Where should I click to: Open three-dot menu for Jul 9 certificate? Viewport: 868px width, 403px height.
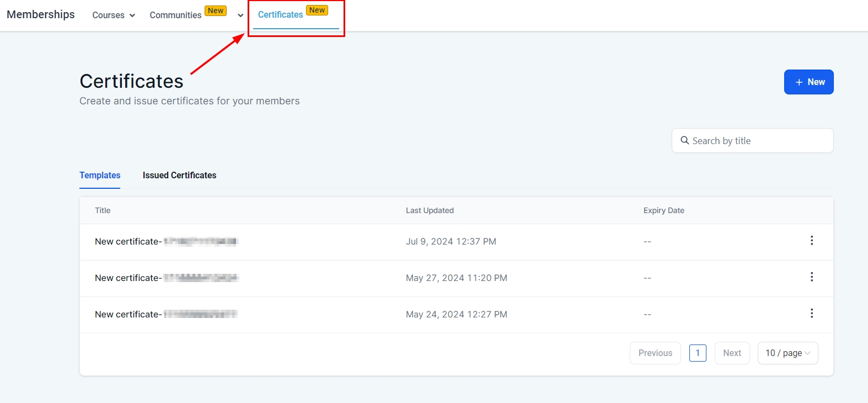(811, 241)
